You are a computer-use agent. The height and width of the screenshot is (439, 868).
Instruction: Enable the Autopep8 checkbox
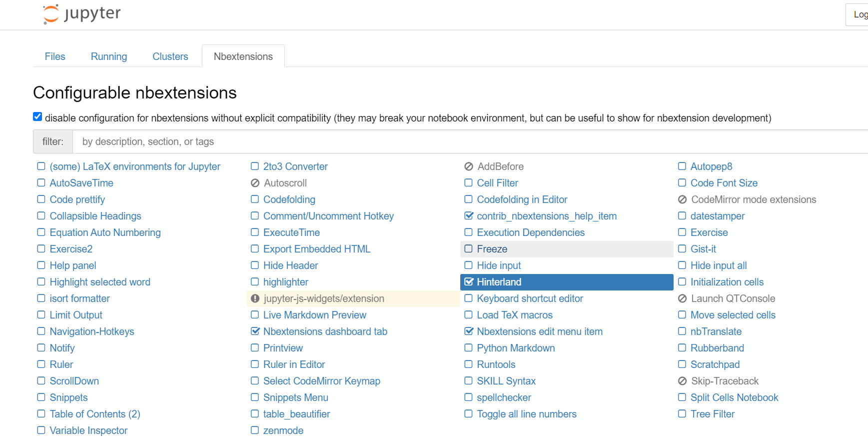pyautogui.click(x=682, y=166)
